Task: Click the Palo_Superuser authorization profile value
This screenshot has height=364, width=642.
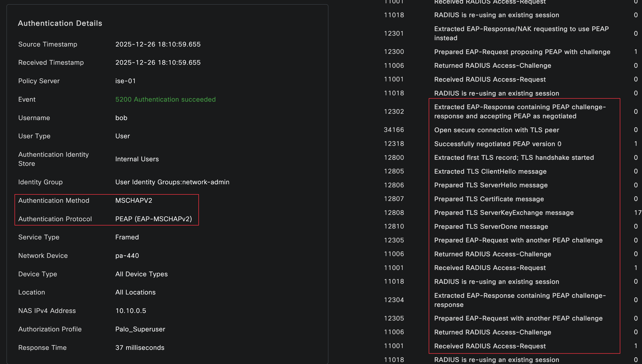Action: tap(140, 329)
